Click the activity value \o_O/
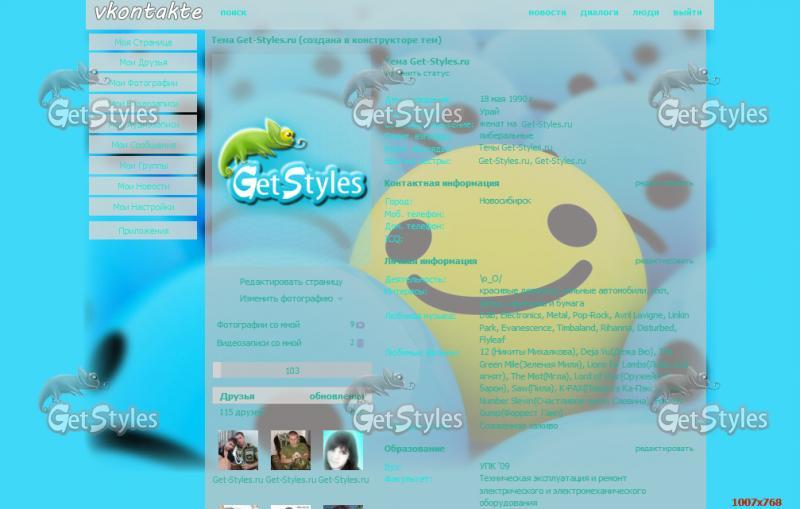This screenshot has height=509, width=800. coord(490,279)
